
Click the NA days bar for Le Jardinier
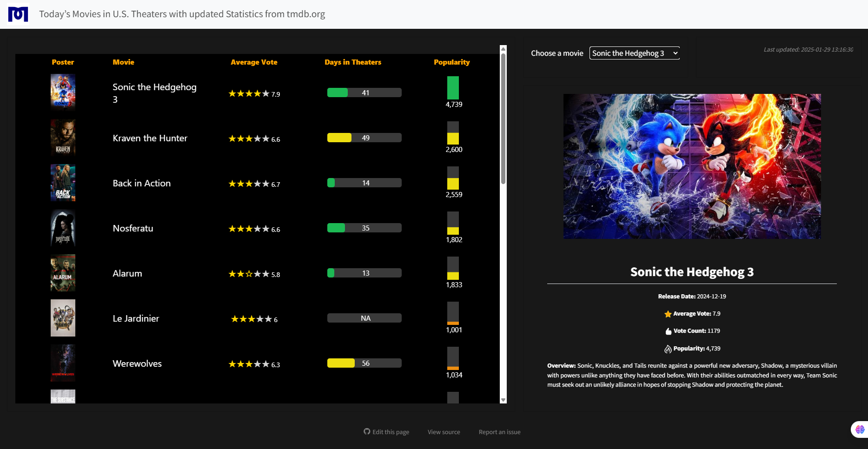[x=364, y=318]
